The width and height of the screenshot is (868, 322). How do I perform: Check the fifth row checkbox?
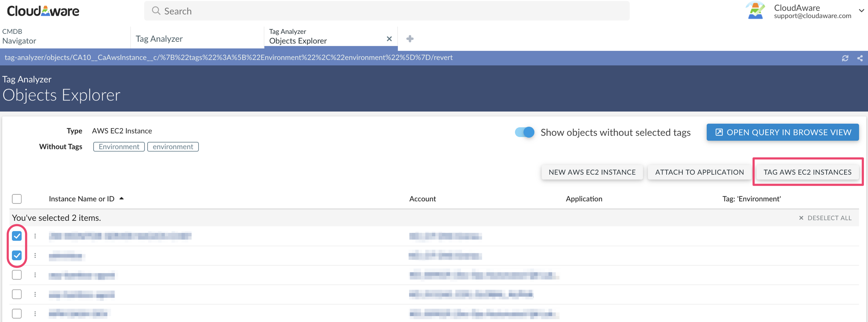tap(17, 313)
